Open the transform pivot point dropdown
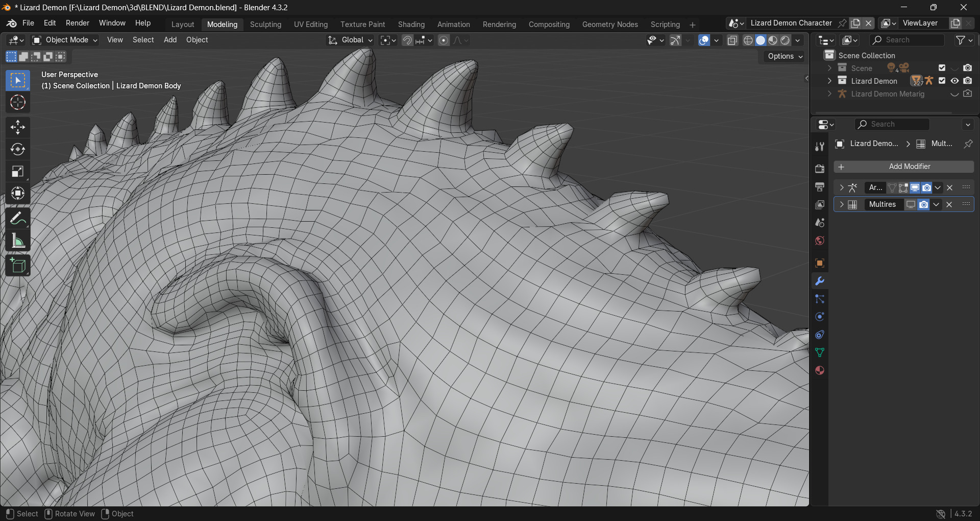 [x=388, y=40]
